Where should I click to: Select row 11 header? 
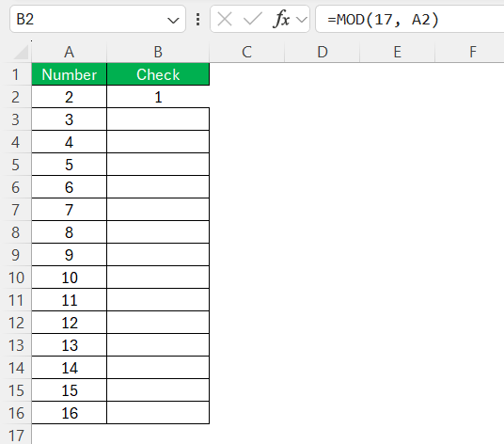[x=15, y=300]
